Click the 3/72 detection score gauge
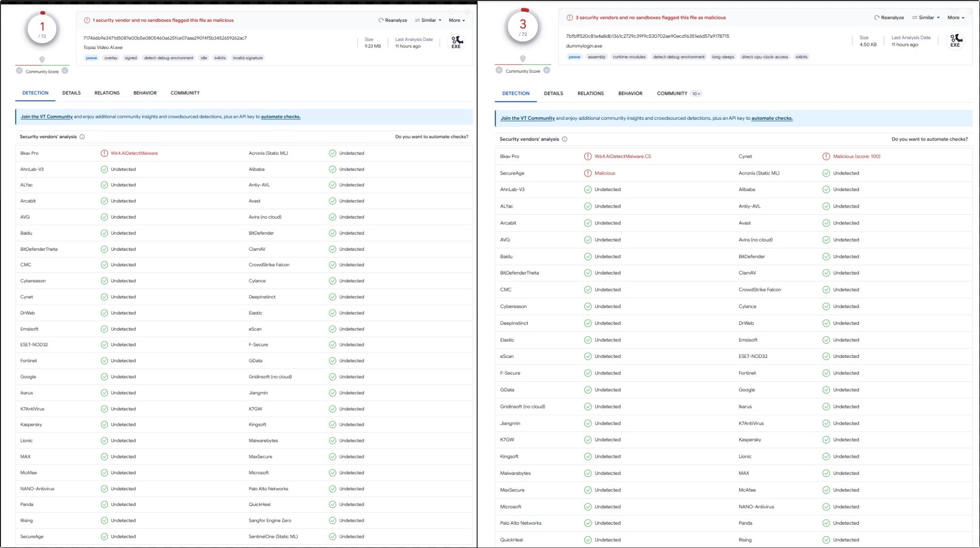The image size is (980, 548). coord(523,26)
